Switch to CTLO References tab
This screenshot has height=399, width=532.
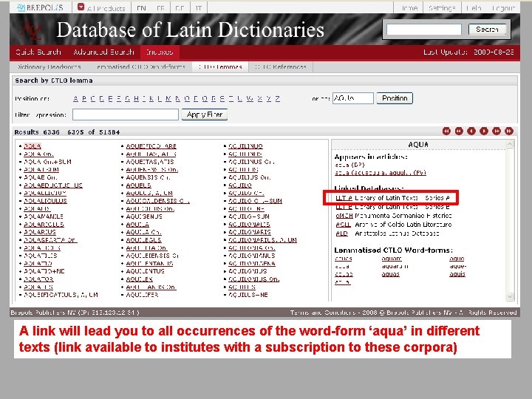[281, 66]
